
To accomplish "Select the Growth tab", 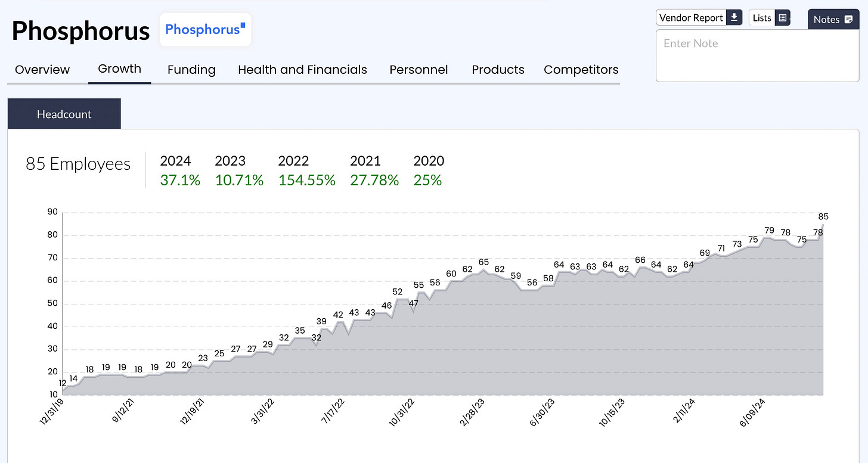I will (119, 69).
